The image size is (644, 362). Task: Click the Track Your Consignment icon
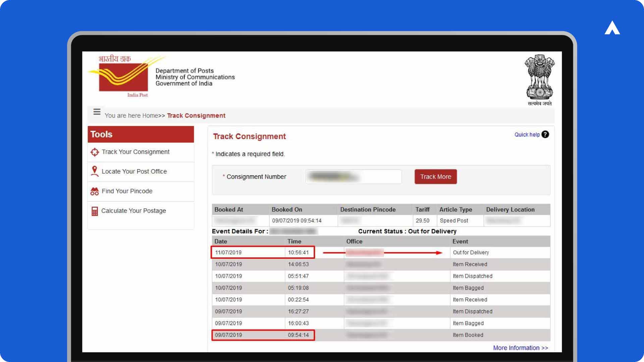coord(94,152)
